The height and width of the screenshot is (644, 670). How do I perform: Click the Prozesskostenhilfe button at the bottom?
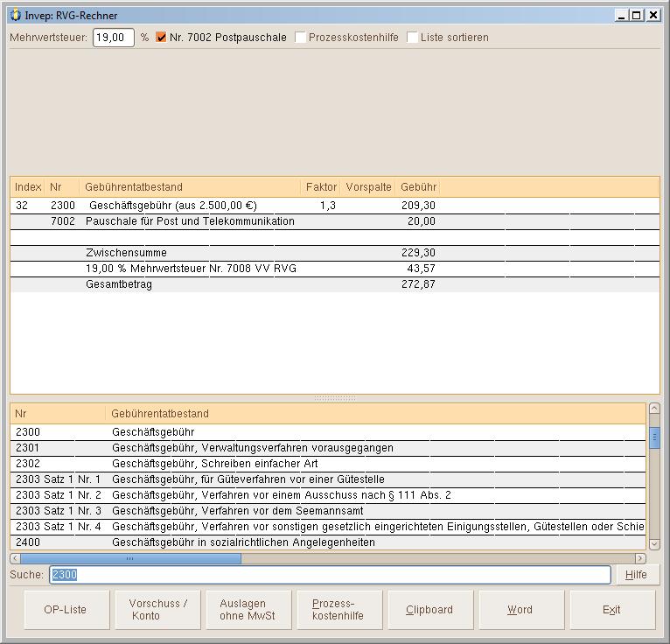[340, 610]
